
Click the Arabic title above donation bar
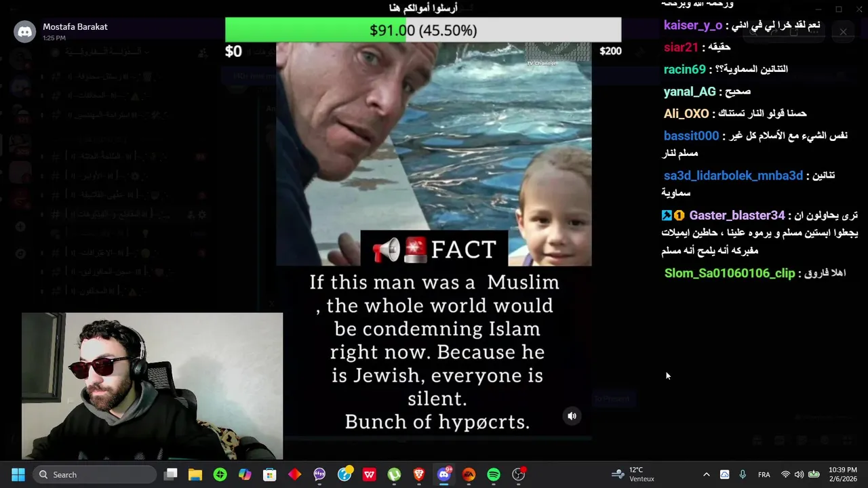[x=423, y=7]
